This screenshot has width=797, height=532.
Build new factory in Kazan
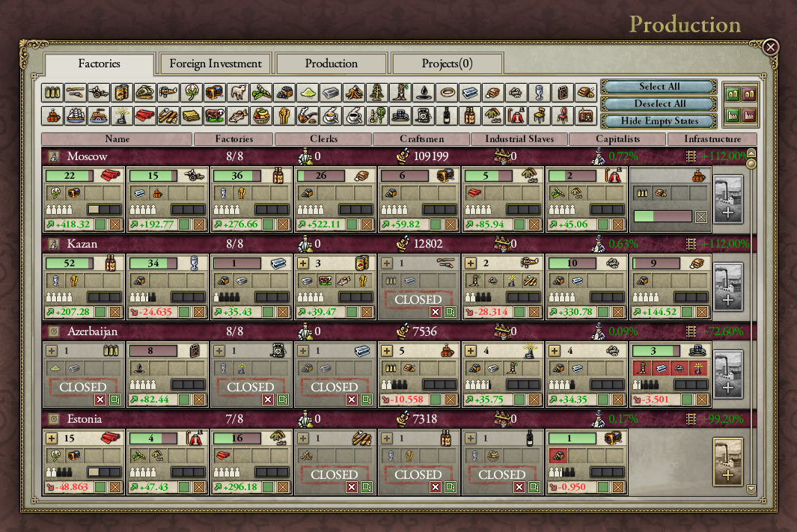(x=728, y=287)
